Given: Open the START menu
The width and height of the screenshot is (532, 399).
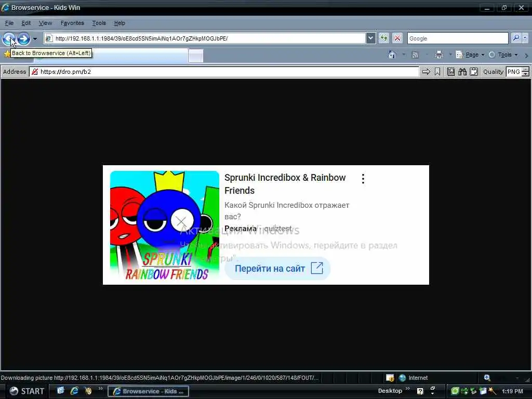Looking at the screenshot, I should pyautogui.click(x=27, y=391).
